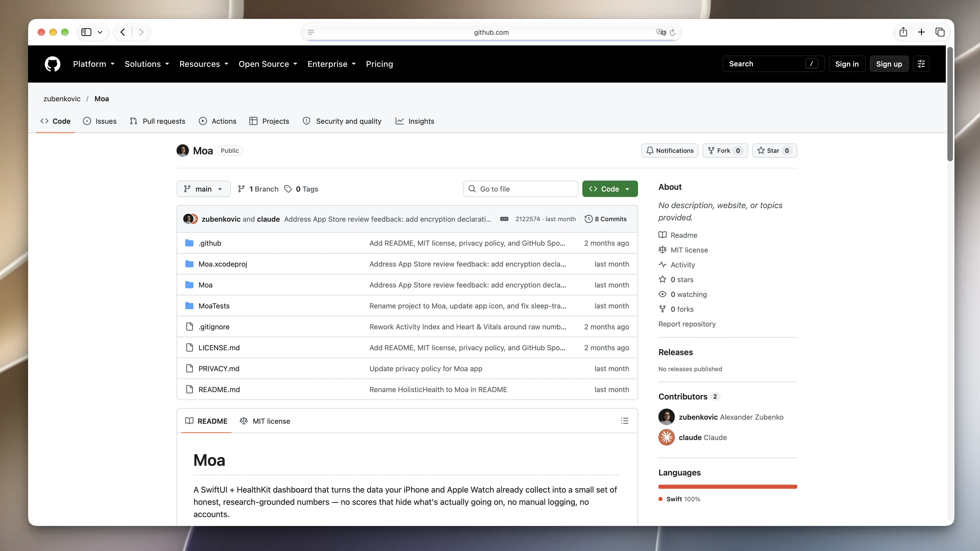The width and height of the screenshot is (980, 551).
Task: Click the Sign up button
Action: pos(889,64)
